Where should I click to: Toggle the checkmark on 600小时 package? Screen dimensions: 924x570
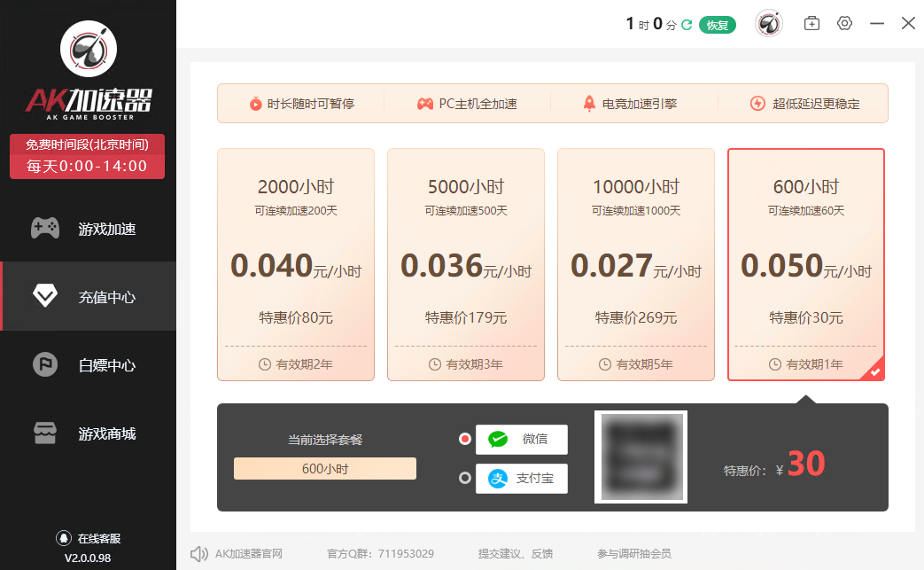[874, 371]
